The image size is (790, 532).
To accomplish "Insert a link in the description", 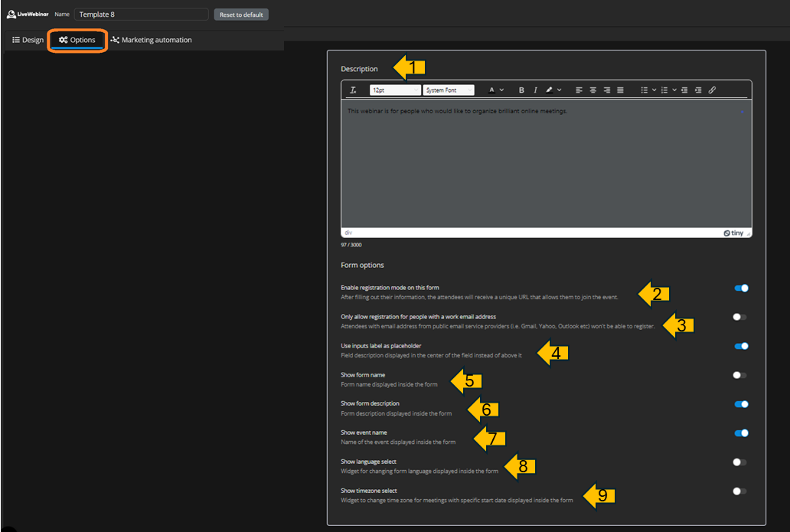I will (x=712, y=90).
